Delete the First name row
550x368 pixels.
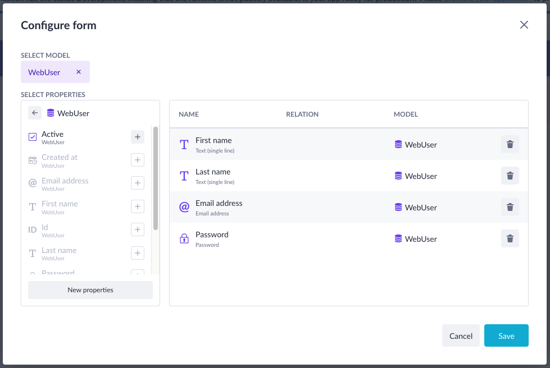coord(510,144)
